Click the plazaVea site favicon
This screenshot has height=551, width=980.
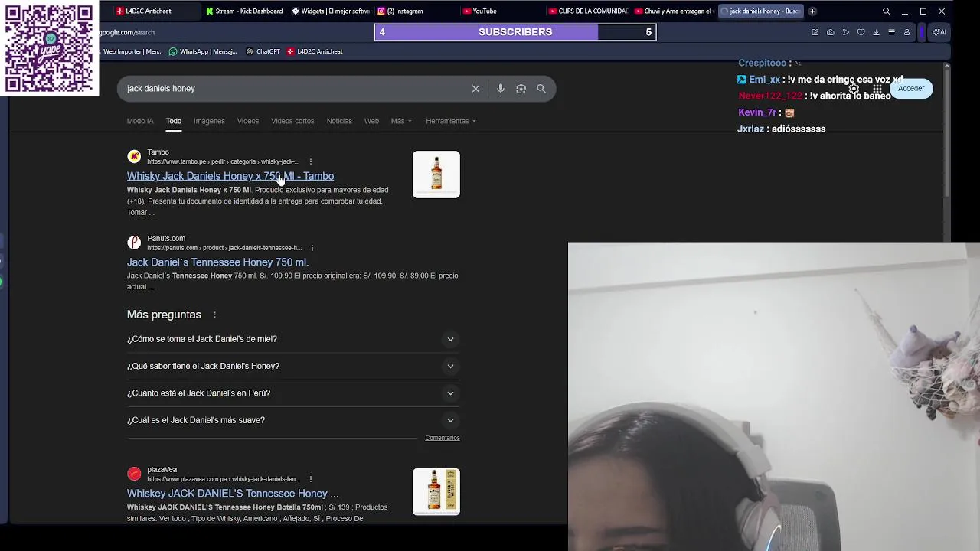tap(134, 474)
